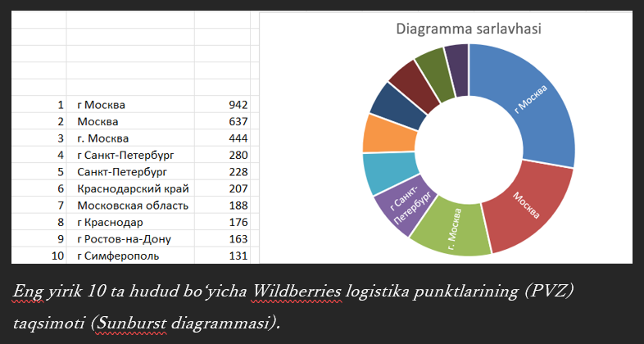
Task: Click the value cell 207
Action: tap(222, 189)
